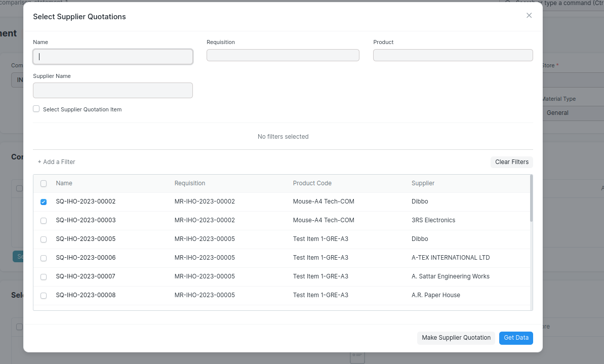Click the Name column header
Screen dimensions: 604x364
click(64, 183)
